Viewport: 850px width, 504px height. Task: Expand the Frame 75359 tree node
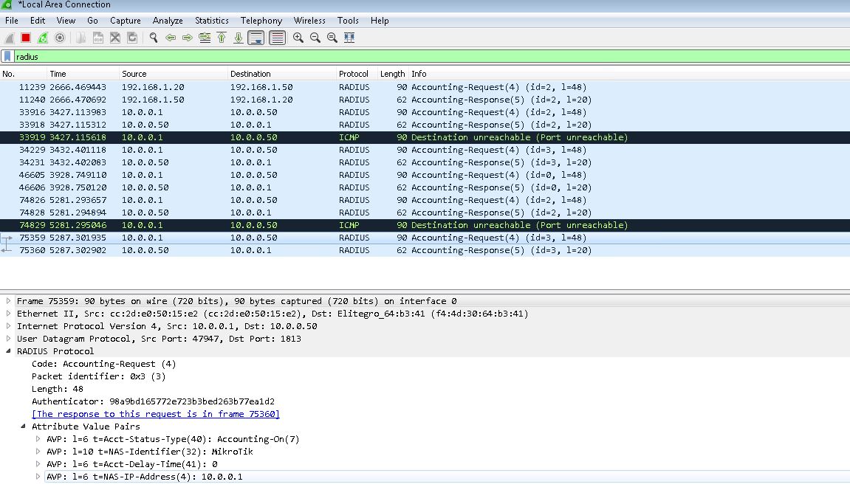8,301
